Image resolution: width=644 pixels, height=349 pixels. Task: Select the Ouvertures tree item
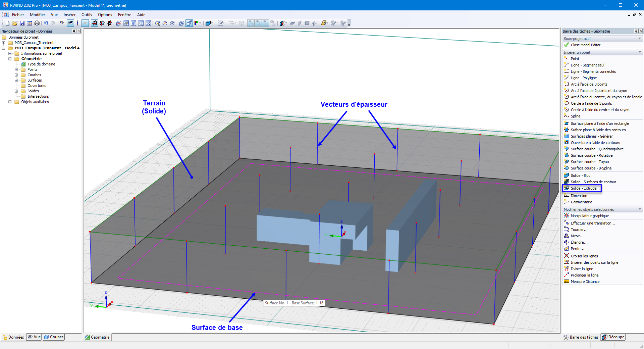tap(37, 86)
